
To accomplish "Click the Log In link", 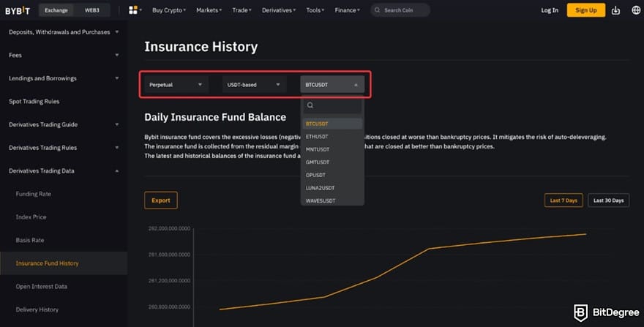I will (550, 10).
